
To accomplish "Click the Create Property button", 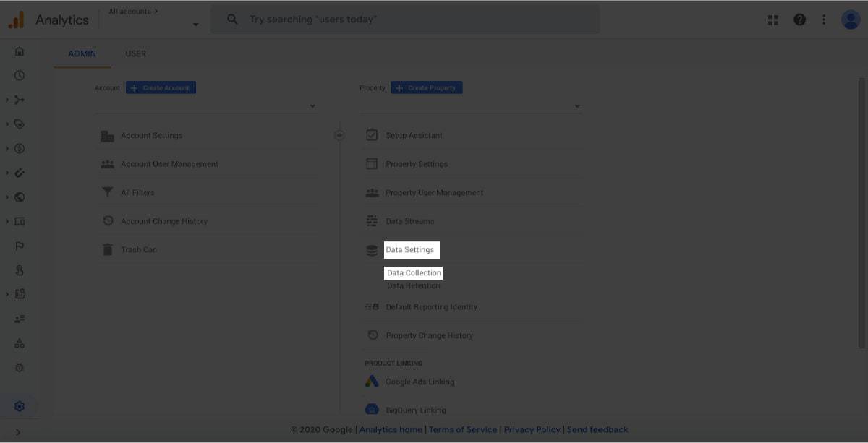I will coord(427,87).
